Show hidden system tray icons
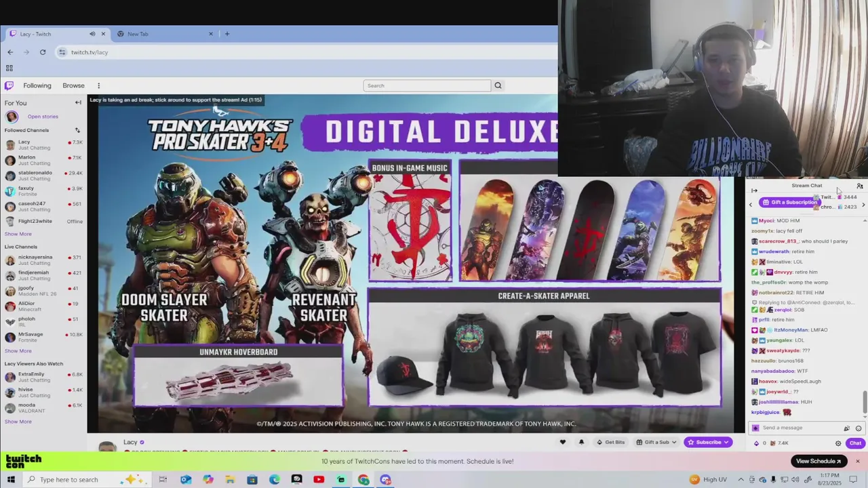Screen dimensions: 868x488 (x=741, y=479)
